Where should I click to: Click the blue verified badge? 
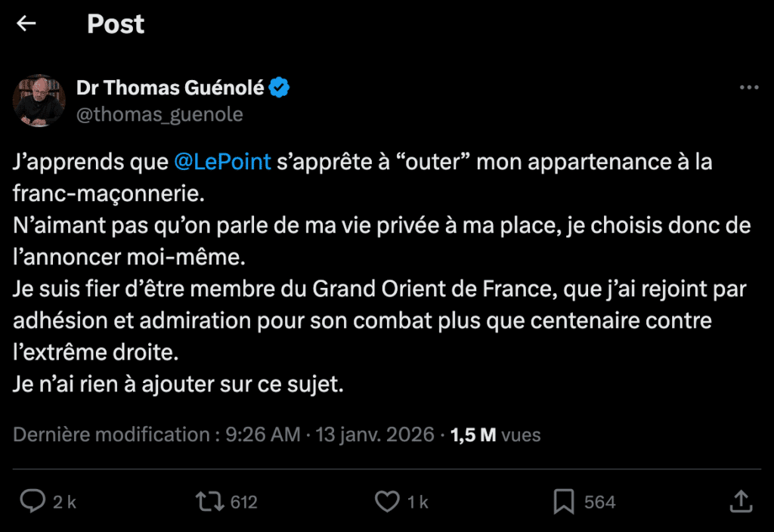pyautogui.click(x=280, y=88)
